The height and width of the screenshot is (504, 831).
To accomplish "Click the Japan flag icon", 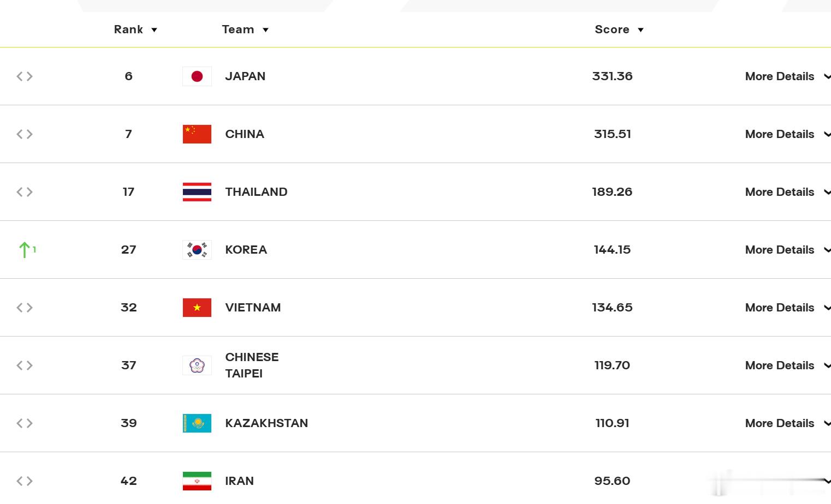I will pyautogui.click(x=197, y=76).
